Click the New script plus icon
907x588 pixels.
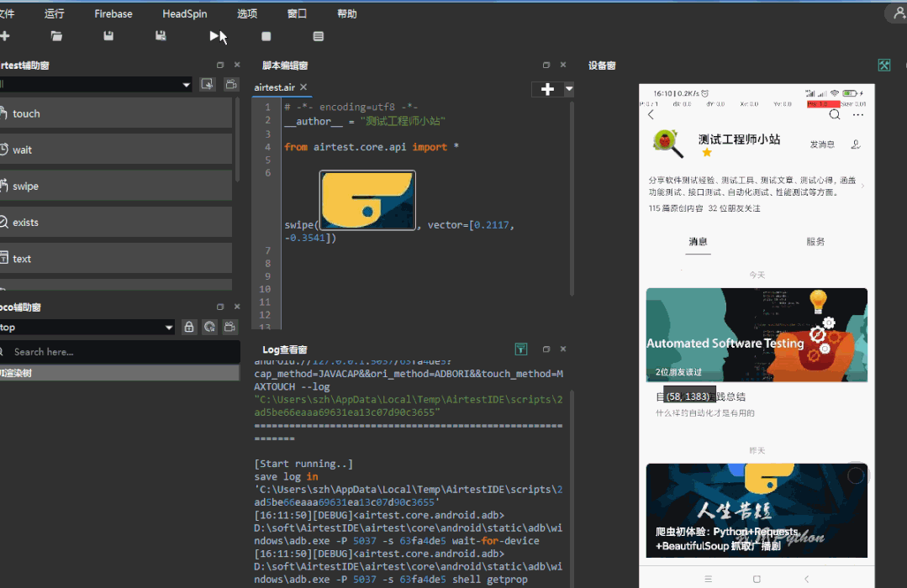coord(5,36)
